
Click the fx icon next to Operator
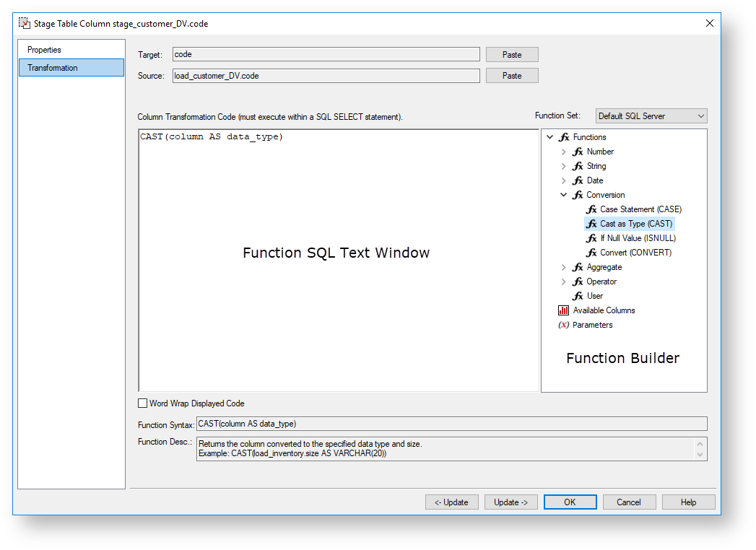(578, 282)
